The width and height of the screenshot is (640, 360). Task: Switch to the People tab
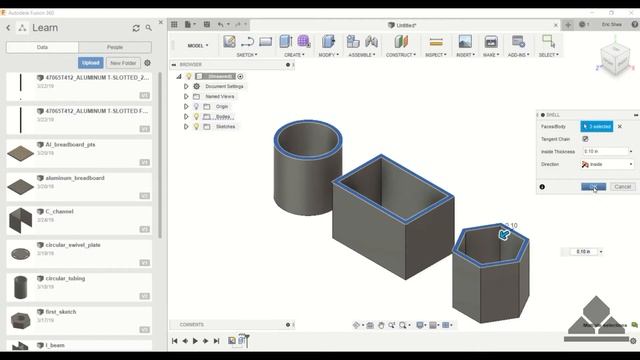[115, 47]
